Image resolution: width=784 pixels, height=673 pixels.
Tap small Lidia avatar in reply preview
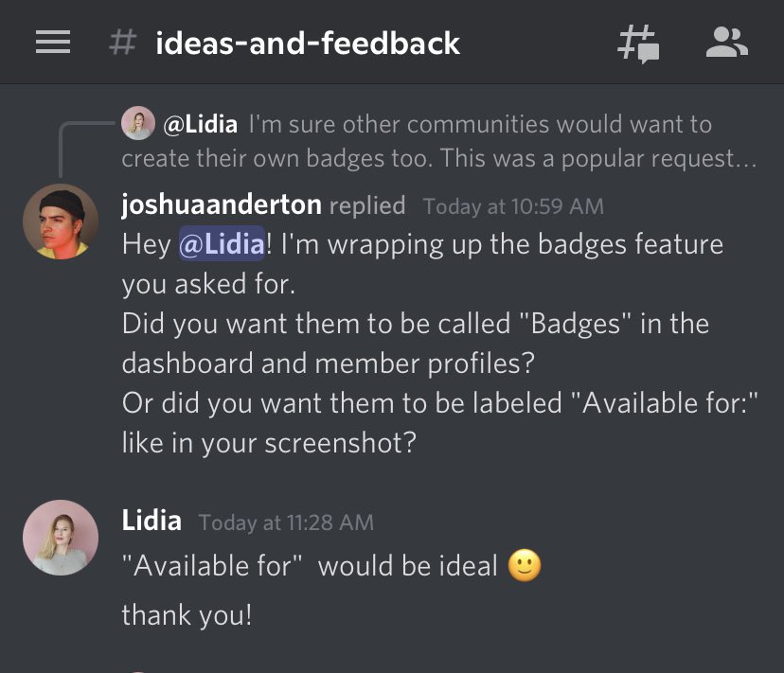tap(138, 123)
